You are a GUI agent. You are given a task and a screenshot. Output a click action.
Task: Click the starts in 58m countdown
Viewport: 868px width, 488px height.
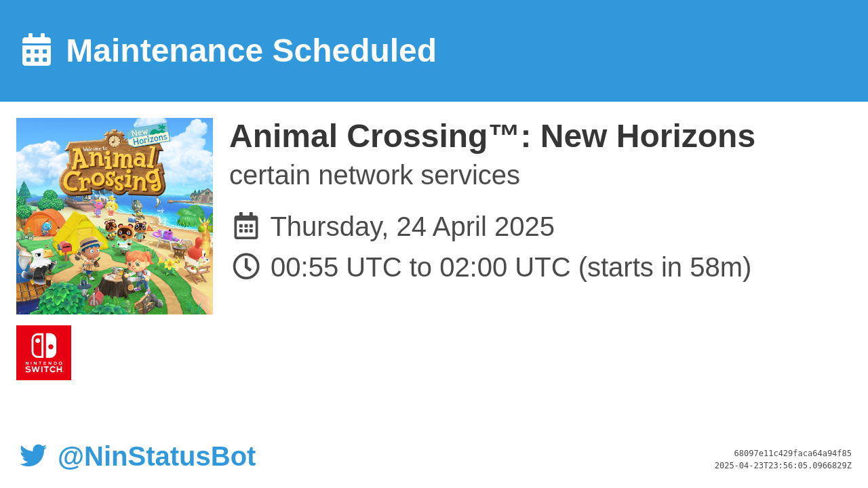[x=665, y=267]
